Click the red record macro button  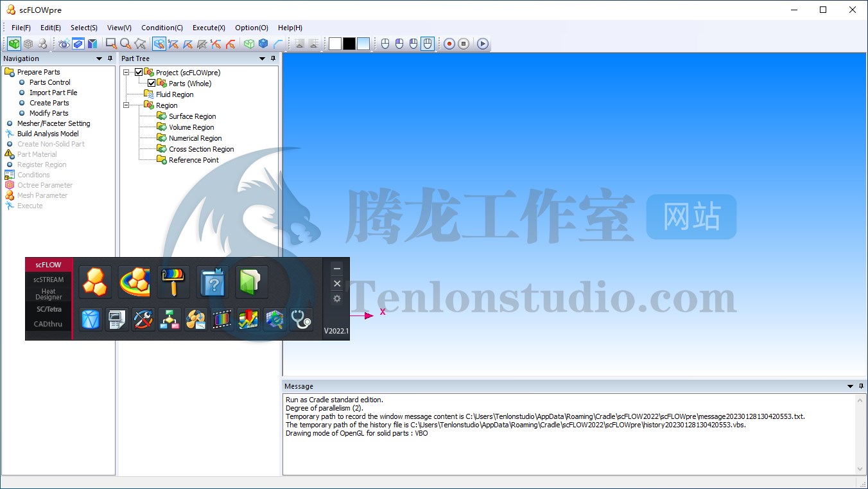point(449,44)
